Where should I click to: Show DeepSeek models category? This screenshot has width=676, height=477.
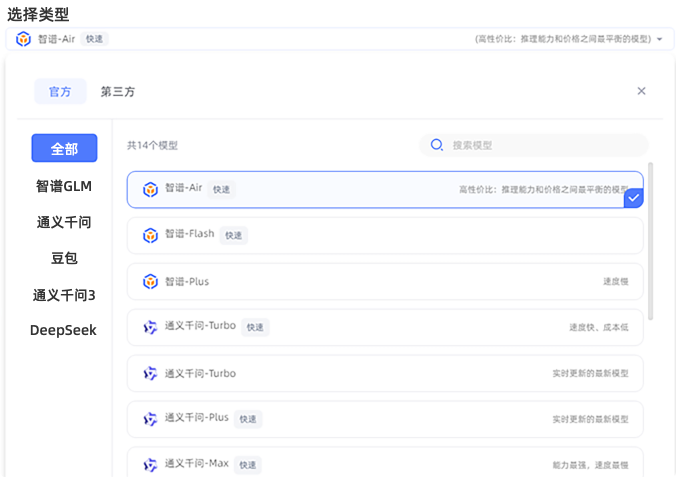pos(64,330)
